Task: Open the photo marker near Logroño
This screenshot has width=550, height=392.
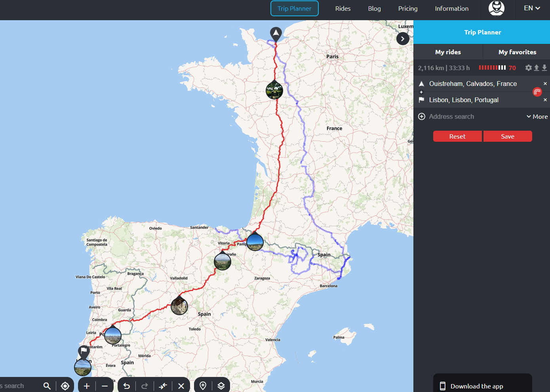Action: tap(223, 261)
